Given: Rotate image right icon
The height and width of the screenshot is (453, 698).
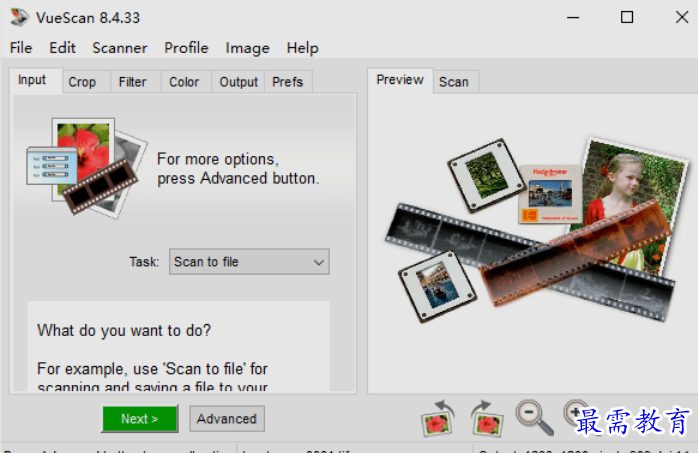Looking at the screenshot, I should click(x=487, y=418).
